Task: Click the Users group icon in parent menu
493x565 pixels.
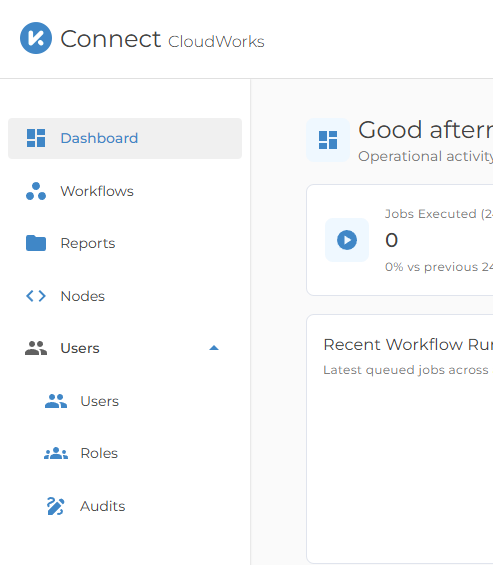Action: (36, 348)
